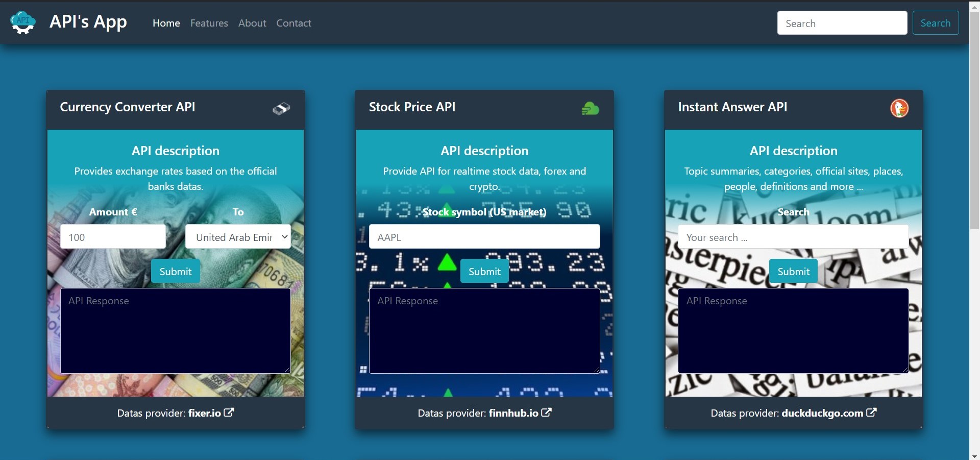This screenshot has height=460, width=980.
Task: Go to the Home nav item
Action: [166, 23]
